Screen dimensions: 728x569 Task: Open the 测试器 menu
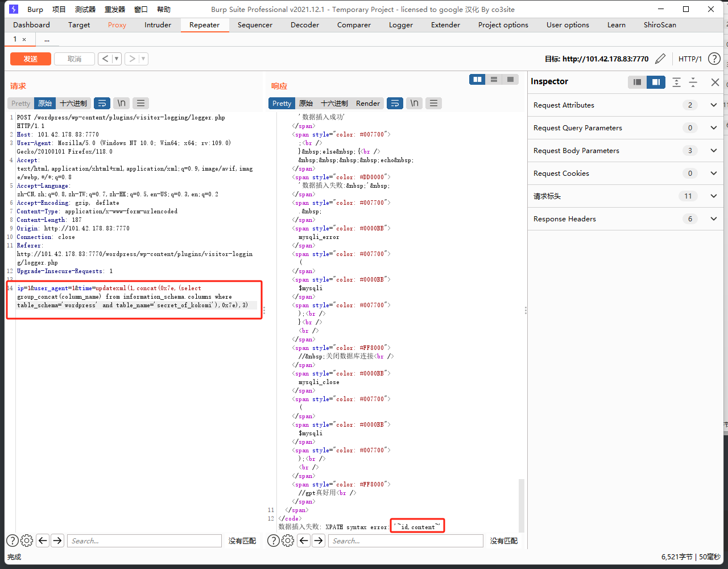[x=85, y=9]
